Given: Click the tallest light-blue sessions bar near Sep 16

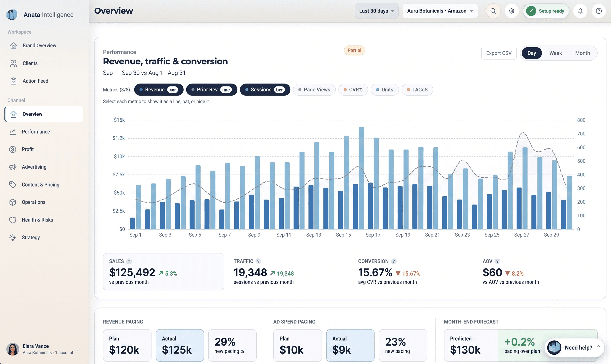Looking at the screenshot, I should coord(361,178).
